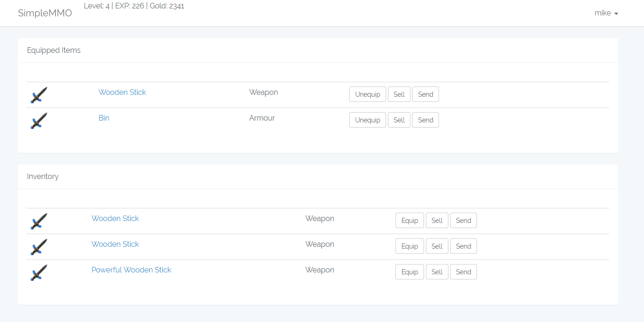Unequip the equipped Wooden Stick weapon
The image size is (644, 322).
367,94
